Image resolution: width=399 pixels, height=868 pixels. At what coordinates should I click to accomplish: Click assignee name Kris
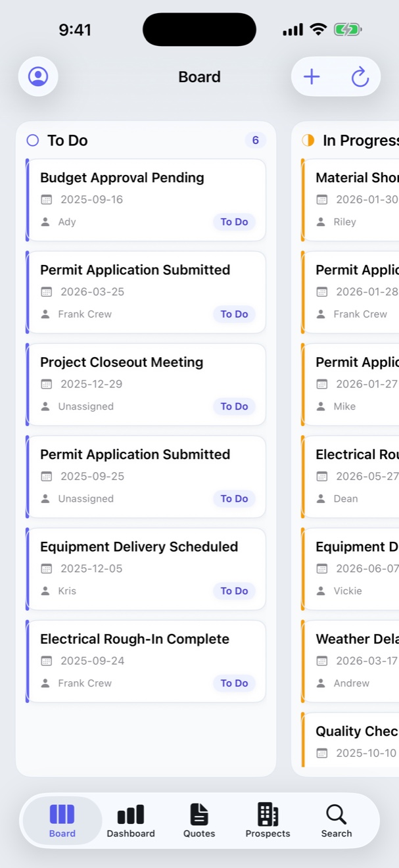click(67, 591)
